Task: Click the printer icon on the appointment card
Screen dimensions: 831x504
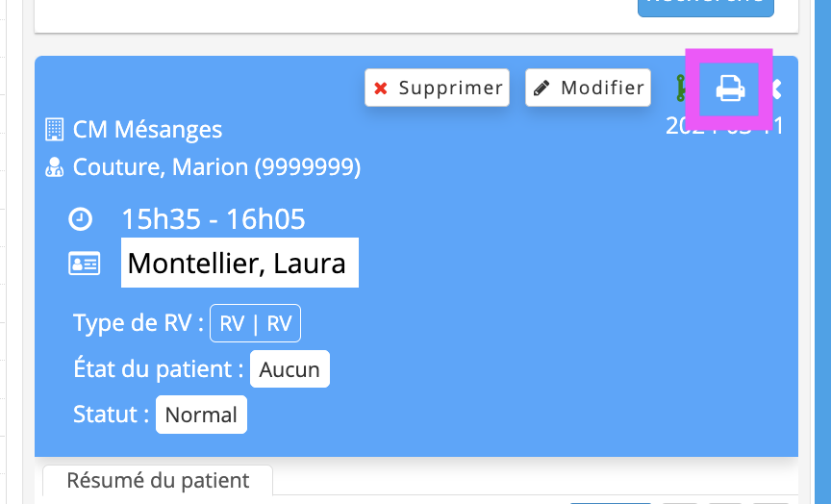Action: point(730,88)
